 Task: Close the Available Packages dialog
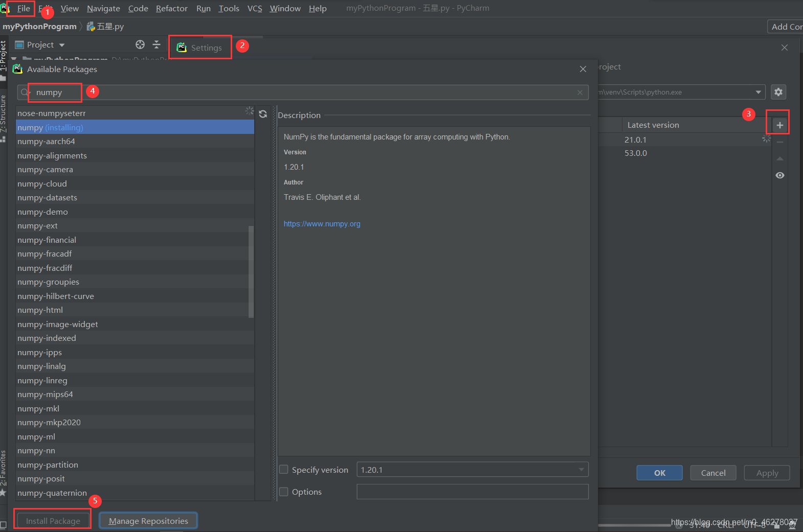click(583, 69)
